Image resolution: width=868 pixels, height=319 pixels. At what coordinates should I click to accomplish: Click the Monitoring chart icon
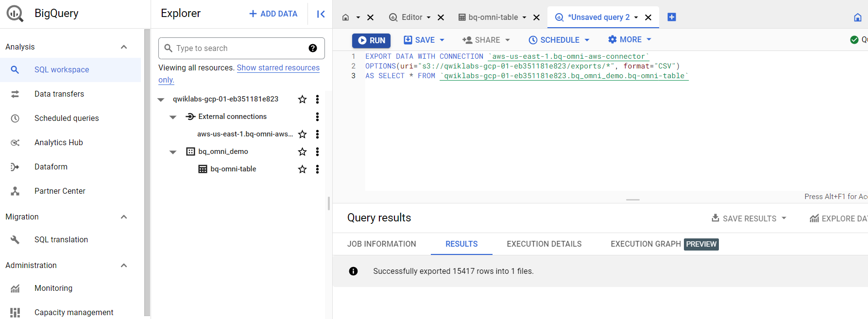tap(15, 288)
